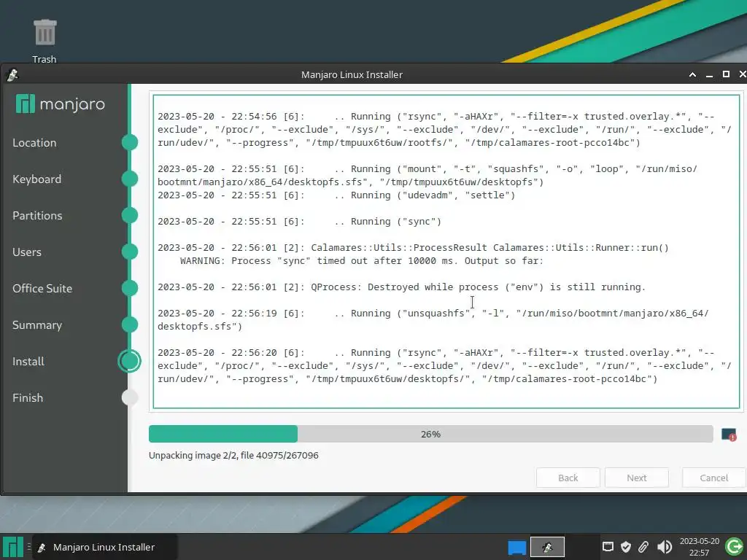Image resolution: width=747 pixels, height=560 pixels.
Task: Select the Finish step
Action: (x=28, y=397)
